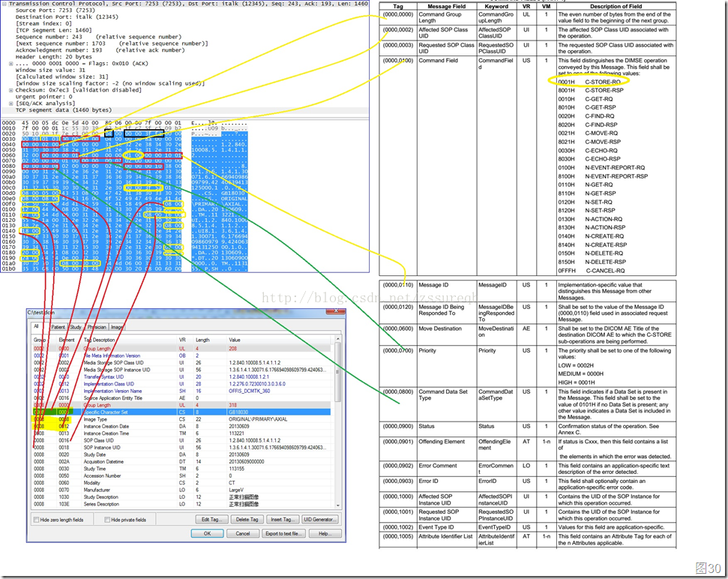Select the 'Series Description' row
This screenshot has width=728, height=579.
(x=181, y=504)
